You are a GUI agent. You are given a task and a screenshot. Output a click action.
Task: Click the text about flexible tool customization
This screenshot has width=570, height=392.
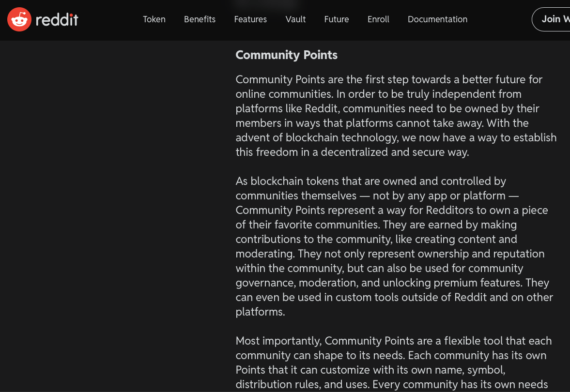[392, 363]
